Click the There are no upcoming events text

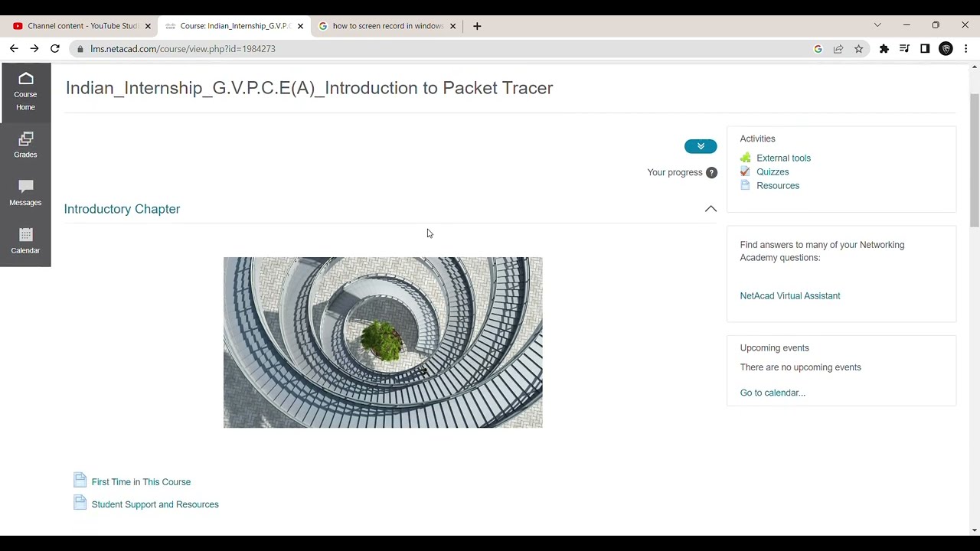tap(800, 367)
